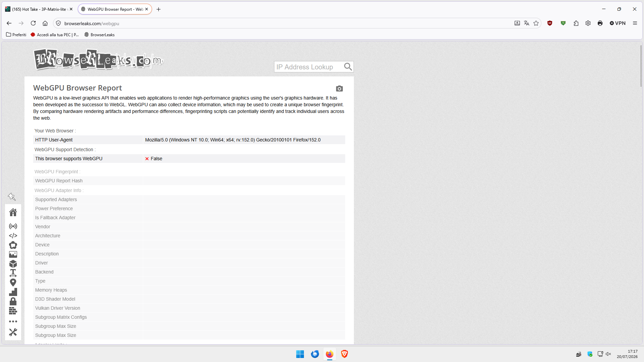Screen dimensions: 644x362
Task: Open the Windows Start menu
Action: [300, 354]
